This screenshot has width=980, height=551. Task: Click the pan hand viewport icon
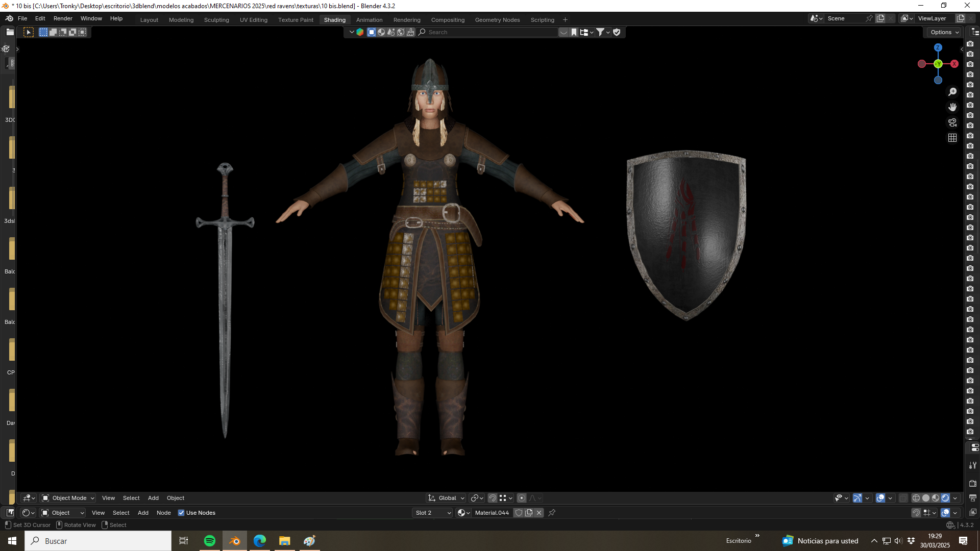pyautogui.click(x=952, y=107)
